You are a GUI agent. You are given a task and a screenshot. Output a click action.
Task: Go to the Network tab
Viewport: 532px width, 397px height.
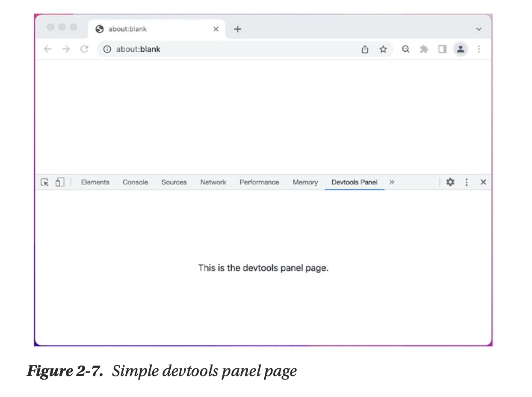coord(213,182)
